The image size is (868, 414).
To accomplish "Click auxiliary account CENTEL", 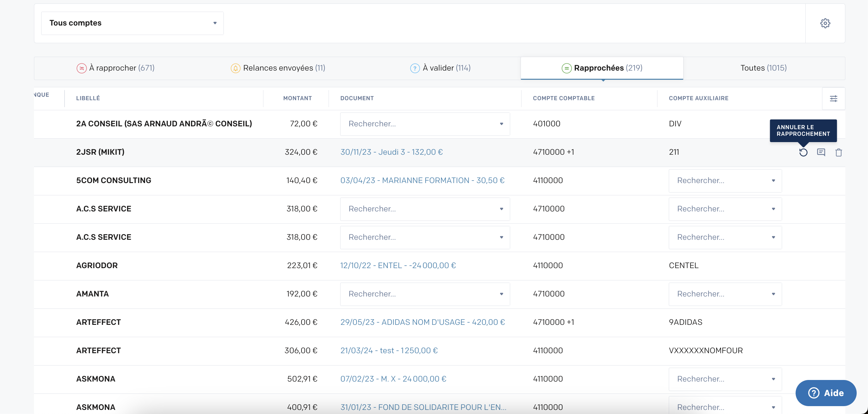I will click(684, 266).
